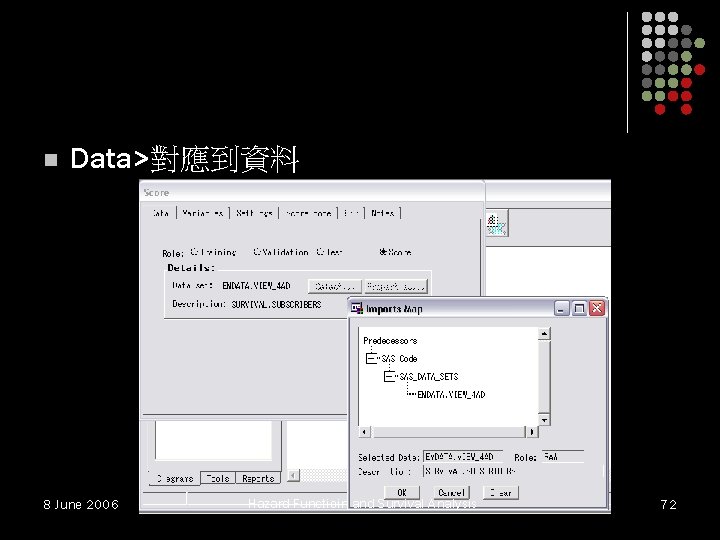
Task: Open the Reports tab at bottom
Action: [258, 478]
